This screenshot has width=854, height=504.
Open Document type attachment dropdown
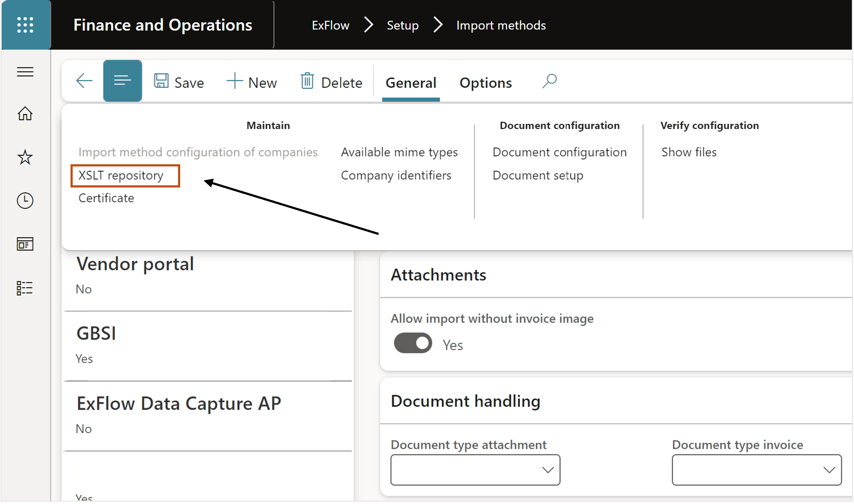(x=475, y=470)
